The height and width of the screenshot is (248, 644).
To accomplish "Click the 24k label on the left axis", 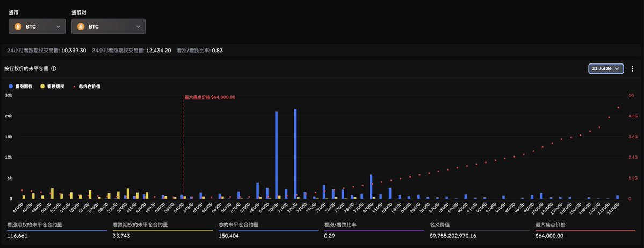I will (x=8, y=116).
